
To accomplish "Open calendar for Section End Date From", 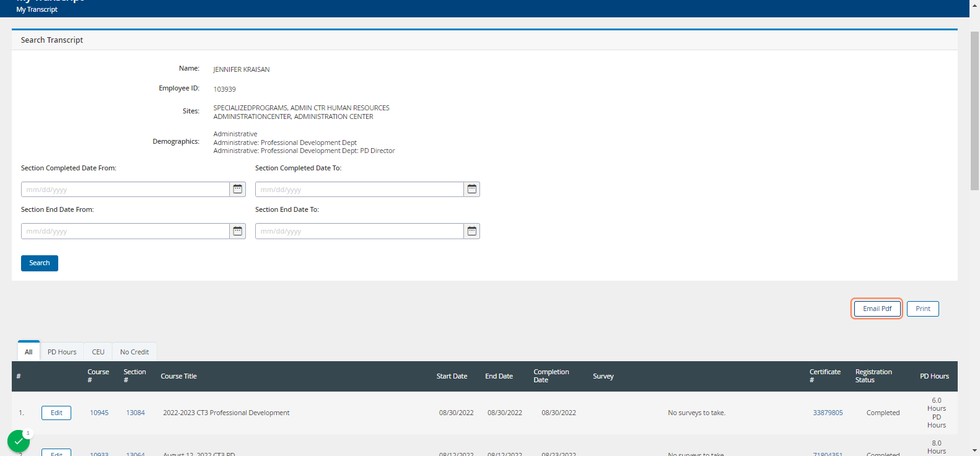I will [237, 231].
